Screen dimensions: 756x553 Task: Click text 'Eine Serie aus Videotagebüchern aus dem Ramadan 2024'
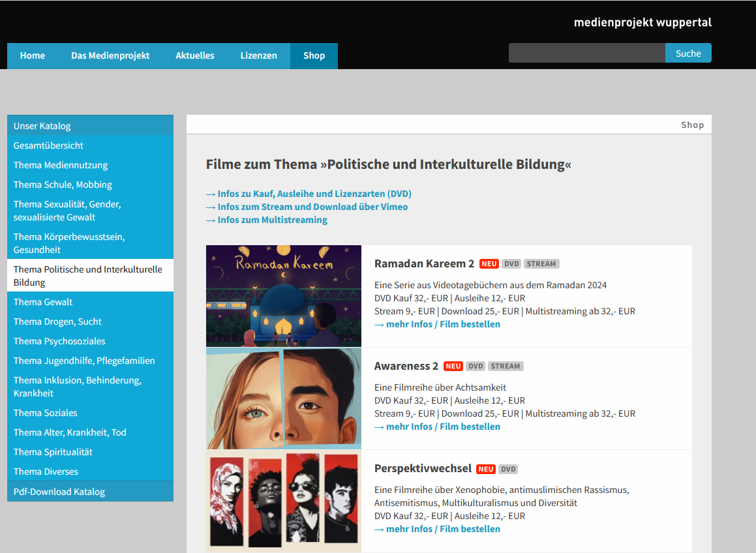[x=491, y=285]
